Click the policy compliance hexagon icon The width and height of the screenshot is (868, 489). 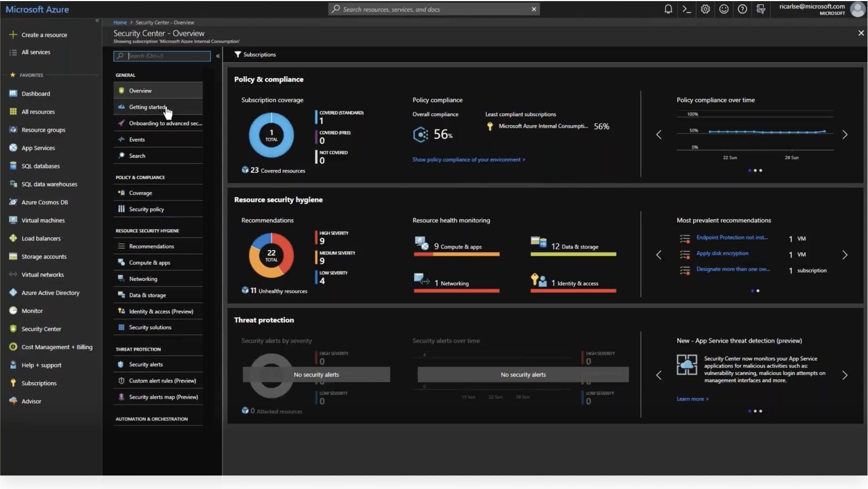(420, 135)
